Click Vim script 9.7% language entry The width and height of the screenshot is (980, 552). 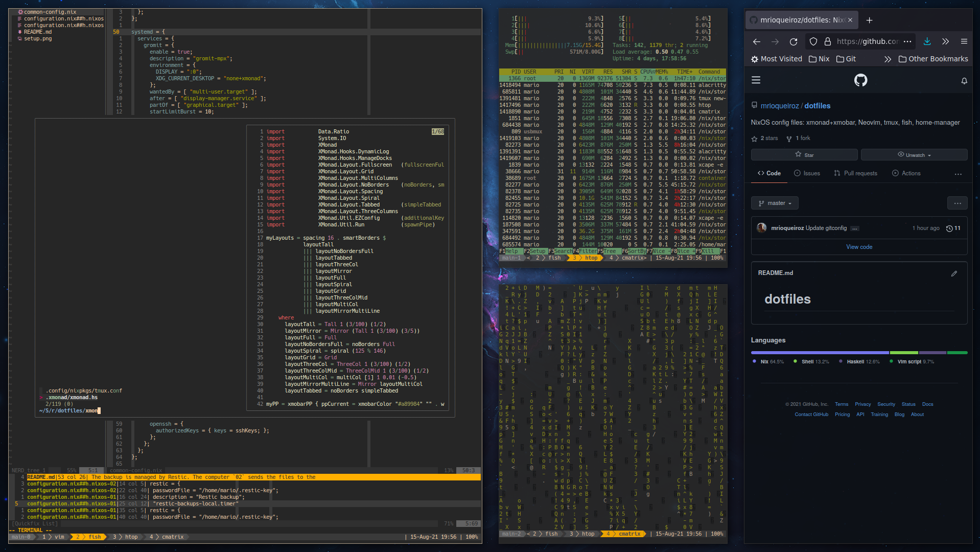(x=912, y=362)
